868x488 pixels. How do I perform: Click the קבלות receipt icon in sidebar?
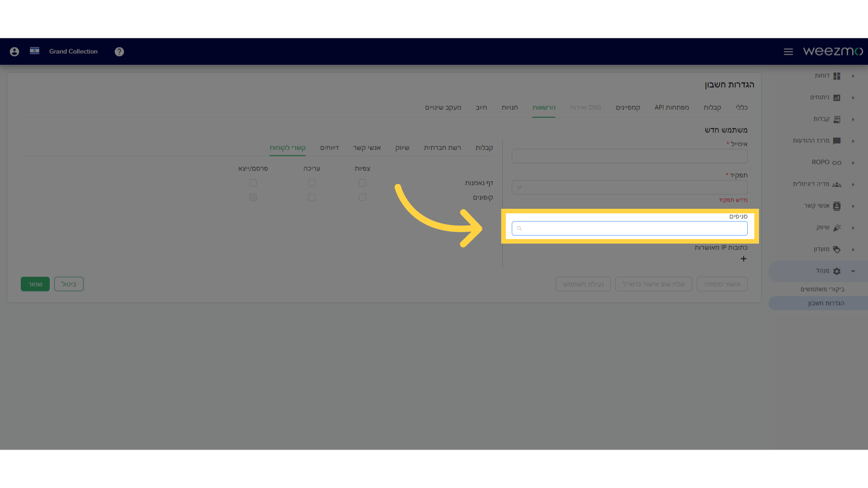837,119
